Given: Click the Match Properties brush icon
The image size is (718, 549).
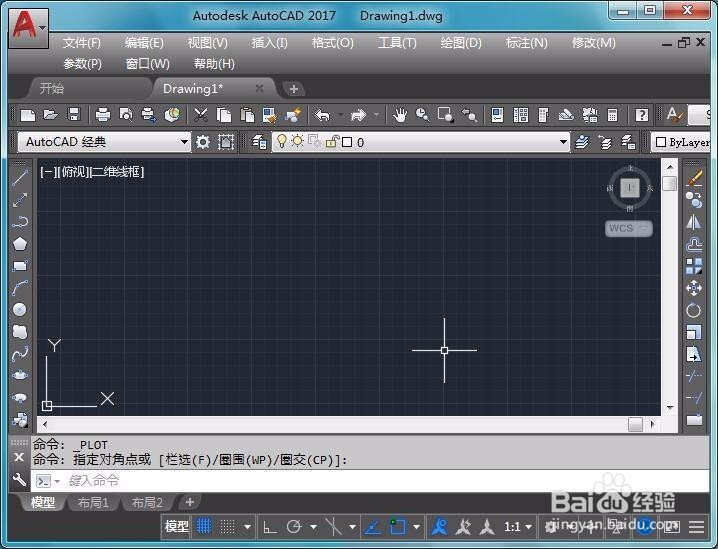Looking at the screenshot, I should click(x=269, y=114).
